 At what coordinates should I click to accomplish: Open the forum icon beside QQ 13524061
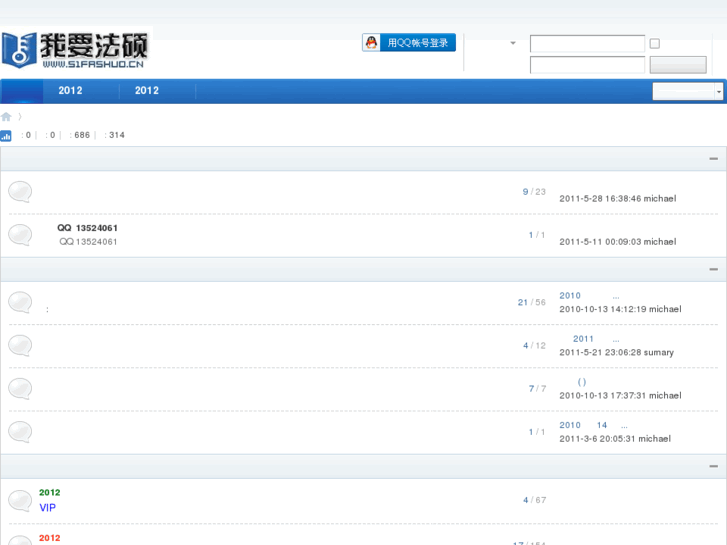tap(20, 235)
